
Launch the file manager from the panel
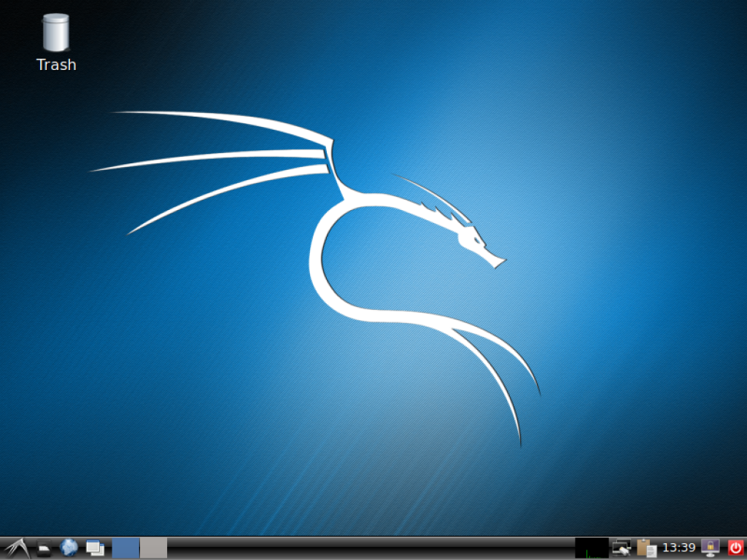[44, 548]
